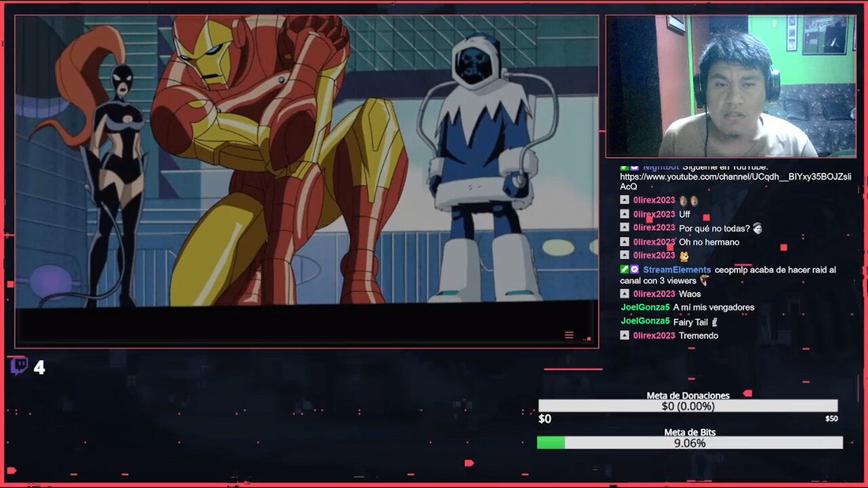Click the badge icon beside the 'Waos' message

pyautogui.click(x=625, y=293)
